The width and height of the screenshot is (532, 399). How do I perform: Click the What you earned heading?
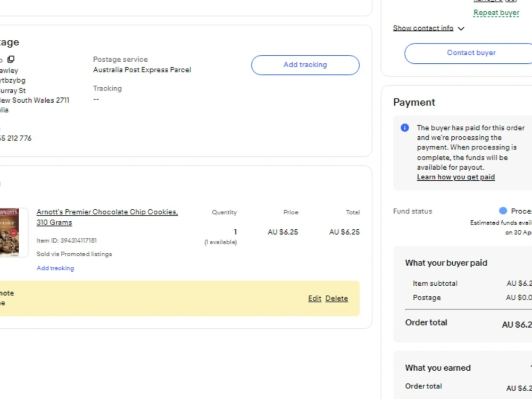(438, 368)
